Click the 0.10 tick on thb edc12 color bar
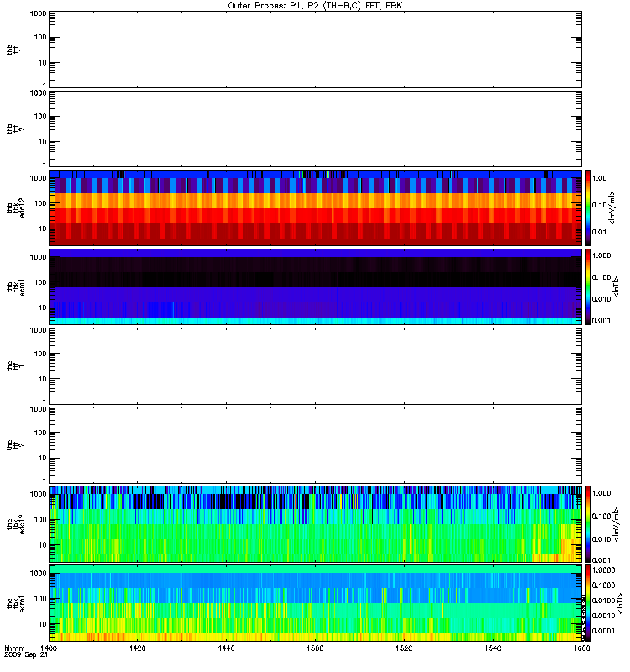 tap(599, 205)
